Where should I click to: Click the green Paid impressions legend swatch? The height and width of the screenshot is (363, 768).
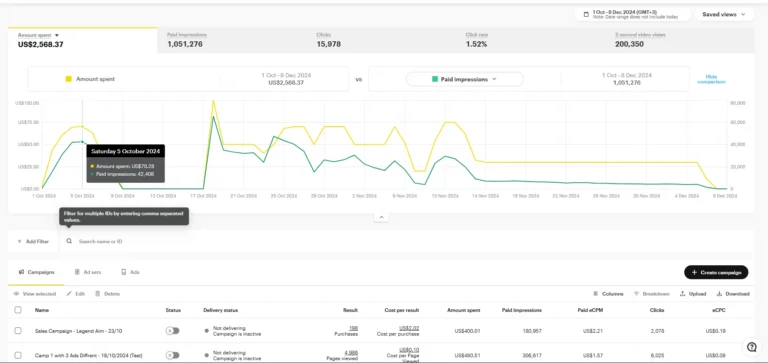435,79
